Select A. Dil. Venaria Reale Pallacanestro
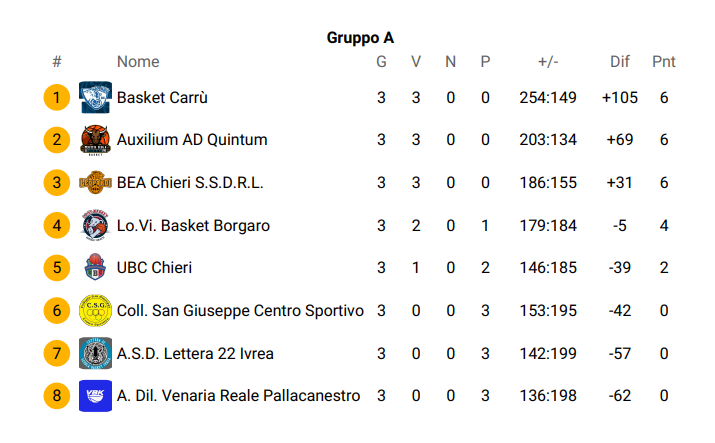 238,396
